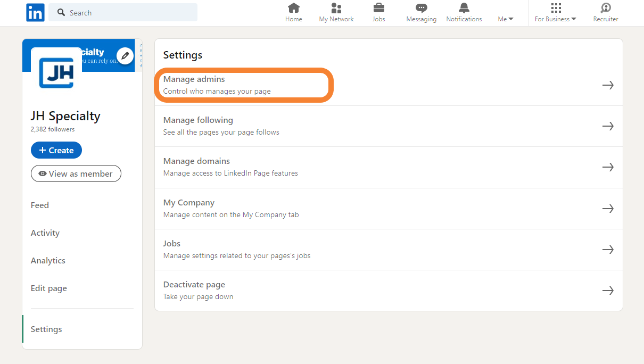Open the Jobs settings row
The width and height of the screenshot is (644, 364).
pos(389,250)
